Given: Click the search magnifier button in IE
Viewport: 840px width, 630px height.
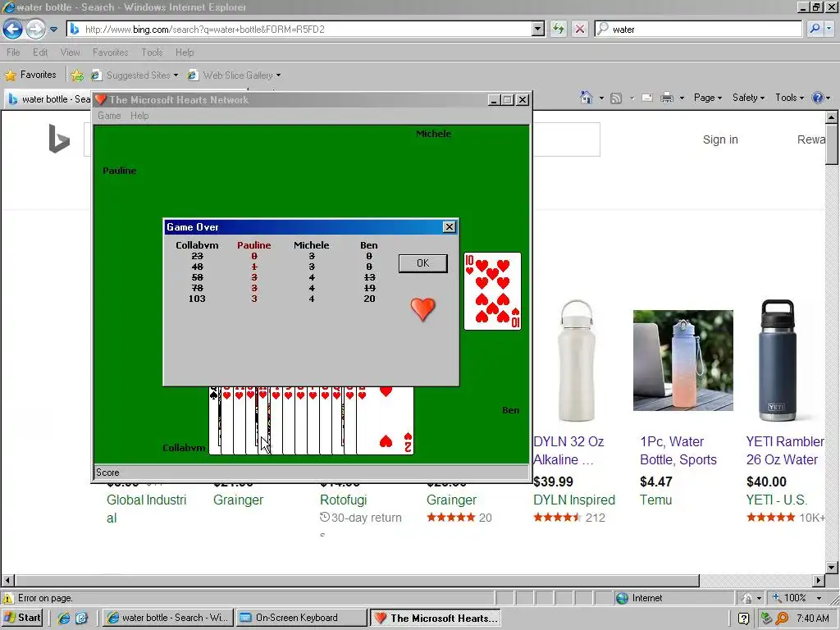Looking at the screenshot, I should 815,29.
